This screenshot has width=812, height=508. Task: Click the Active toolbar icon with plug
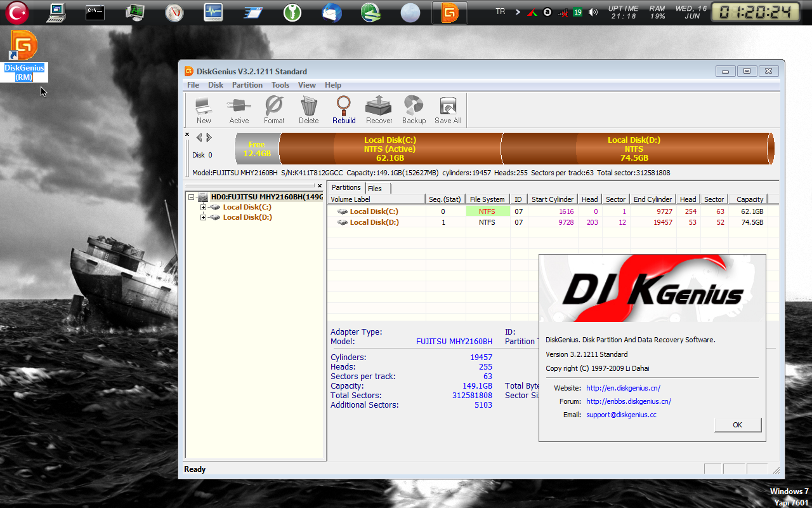(x=239, y=110)
